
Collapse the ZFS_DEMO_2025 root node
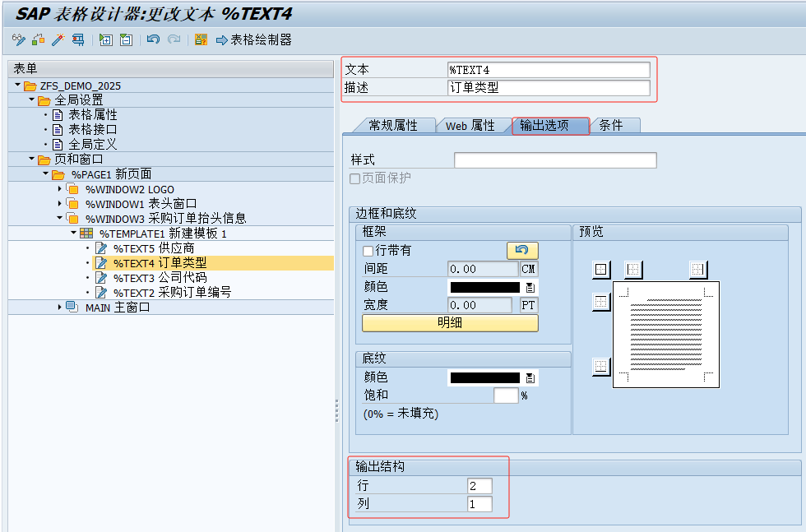pos(18,85)
